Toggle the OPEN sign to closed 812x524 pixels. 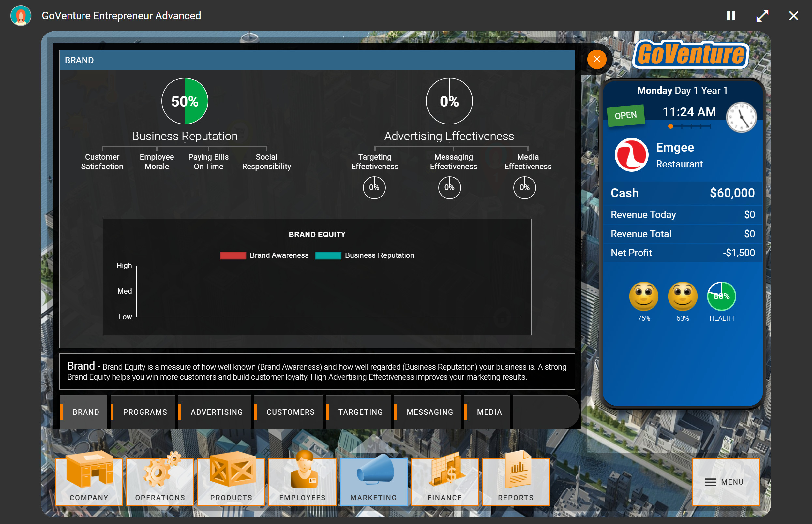(x=625, y=115)
